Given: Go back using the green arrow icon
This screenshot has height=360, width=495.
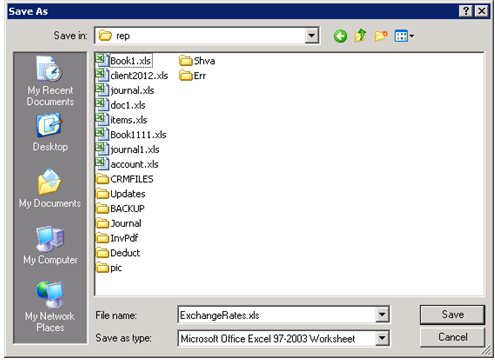Looking at the screenshot, I should click(x=340, y=36).
